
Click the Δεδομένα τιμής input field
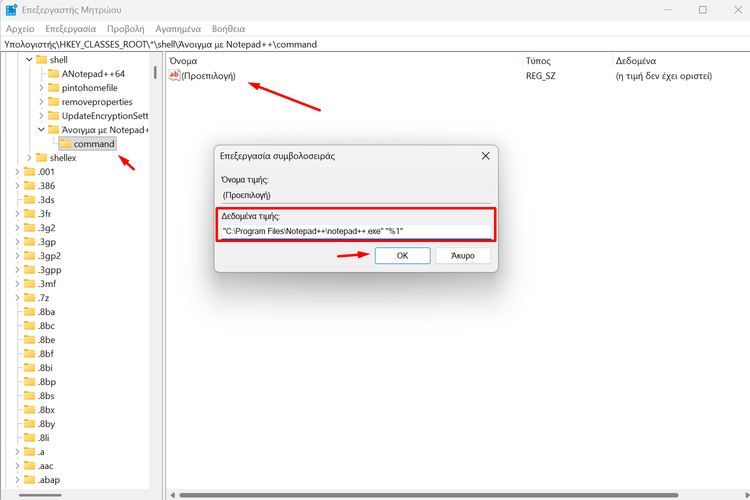355,231
